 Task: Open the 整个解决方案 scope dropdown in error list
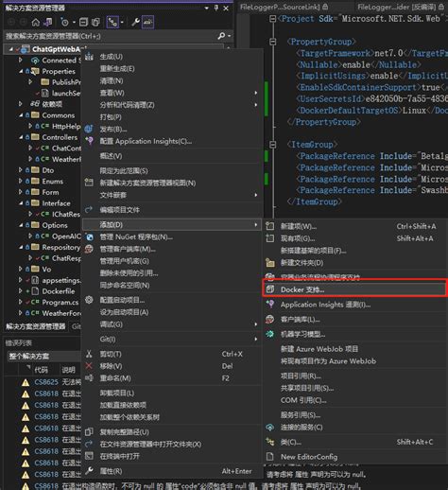point(43,356)
